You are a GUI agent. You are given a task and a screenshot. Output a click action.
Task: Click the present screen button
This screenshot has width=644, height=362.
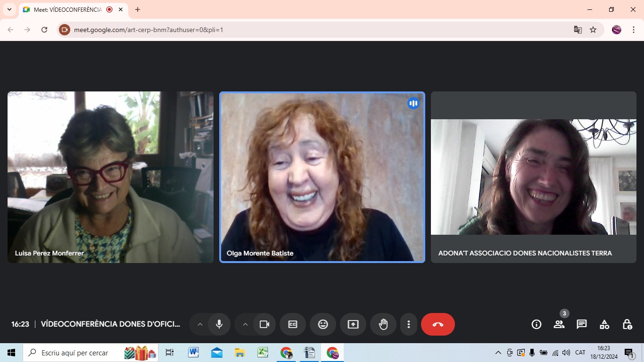pos(353,324)
